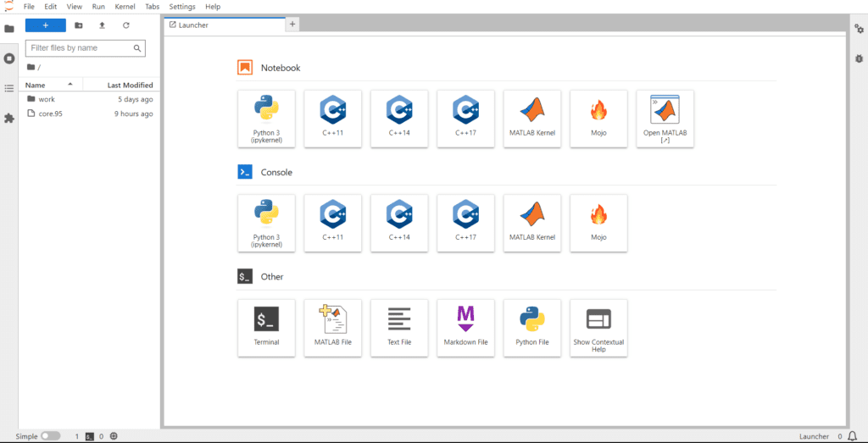
Task: Click the JupyterLab logo icon
Action: click(x=8, y=6)
